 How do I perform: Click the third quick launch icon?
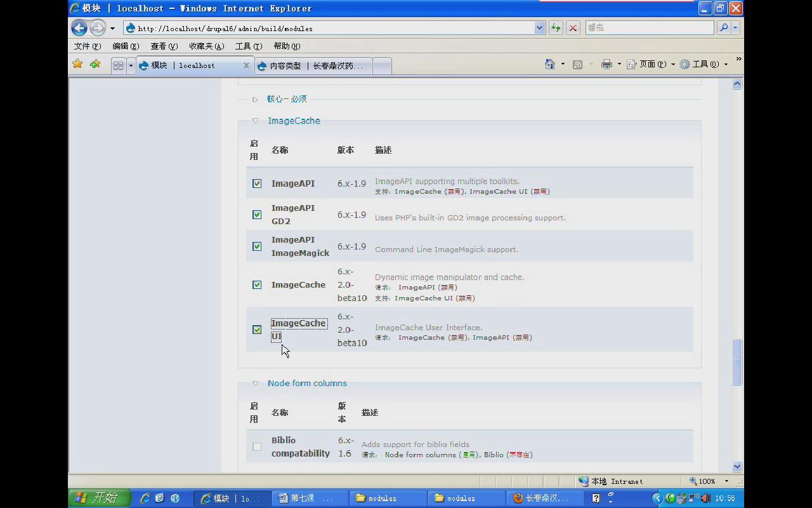[175, 498]
